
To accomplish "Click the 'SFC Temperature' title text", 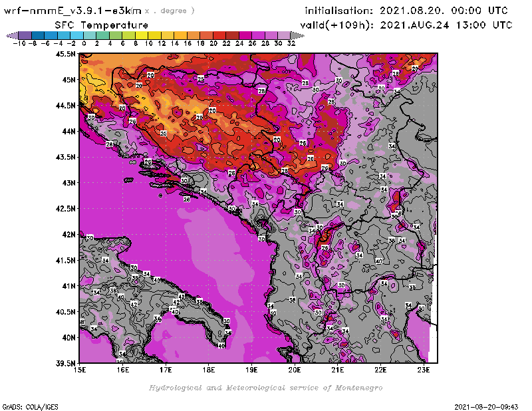I will (102, 25).
